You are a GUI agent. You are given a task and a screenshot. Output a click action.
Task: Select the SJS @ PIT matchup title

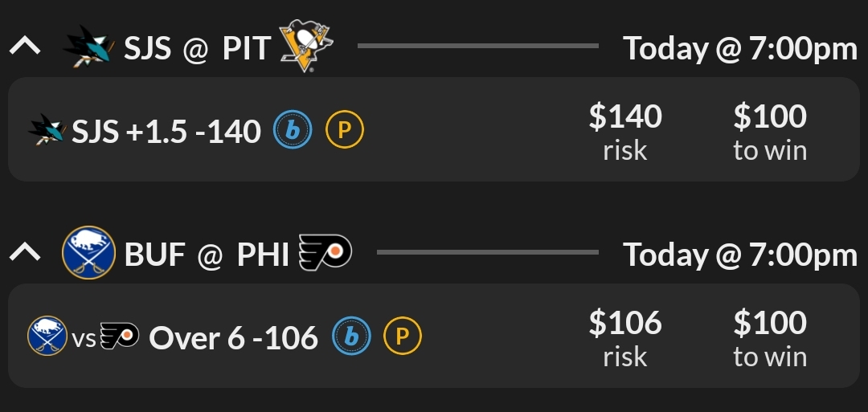click(x=197, y=48)
